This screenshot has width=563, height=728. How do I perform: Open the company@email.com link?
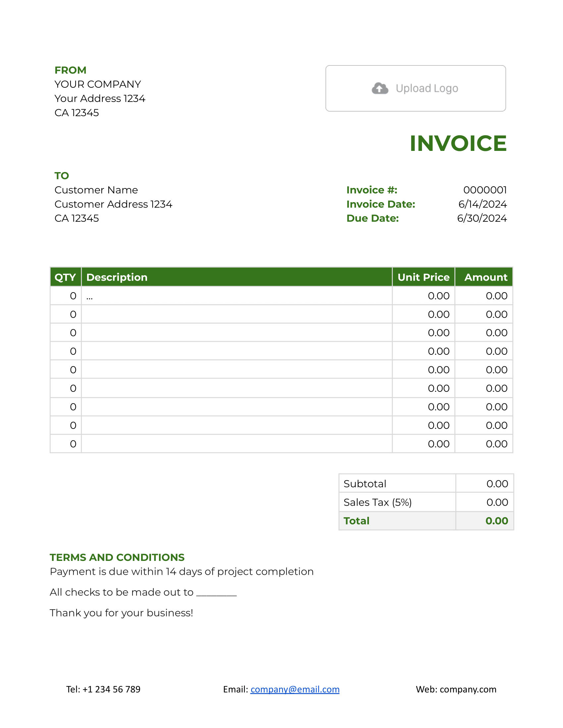coord(295,689)
